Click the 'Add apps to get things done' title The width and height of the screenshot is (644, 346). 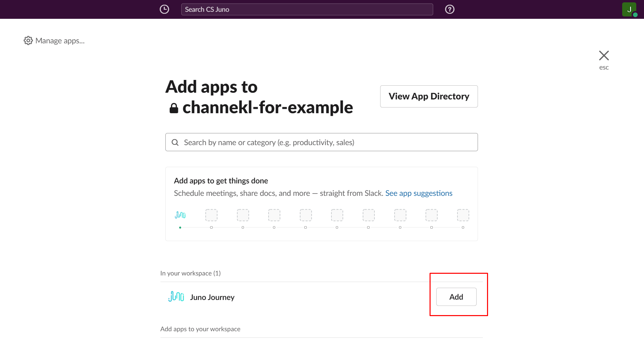pyautogui.click(x=221, y=181)
